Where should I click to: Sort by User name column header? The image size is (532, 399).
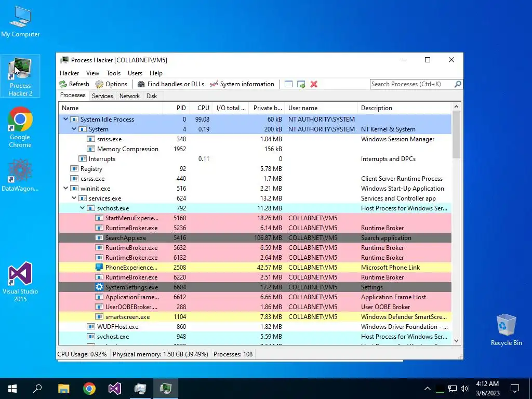tap(321, 108)
